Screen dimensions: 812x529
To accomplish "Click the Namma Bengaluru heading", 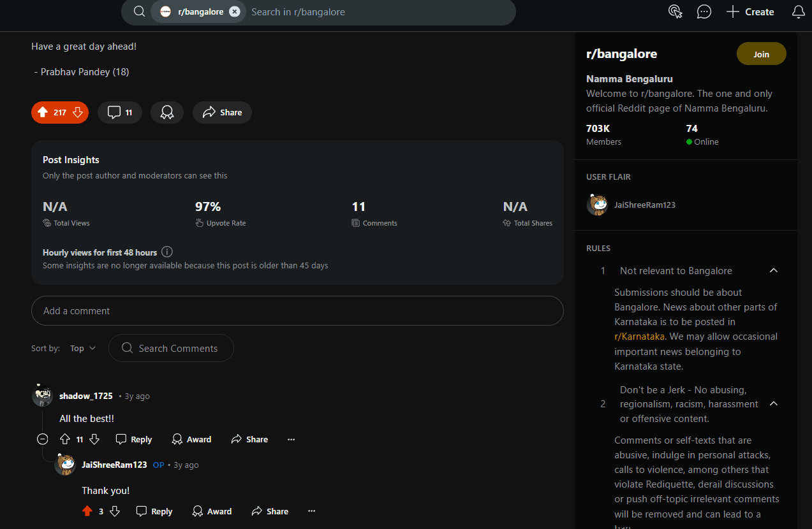I will tap(630, 79).
